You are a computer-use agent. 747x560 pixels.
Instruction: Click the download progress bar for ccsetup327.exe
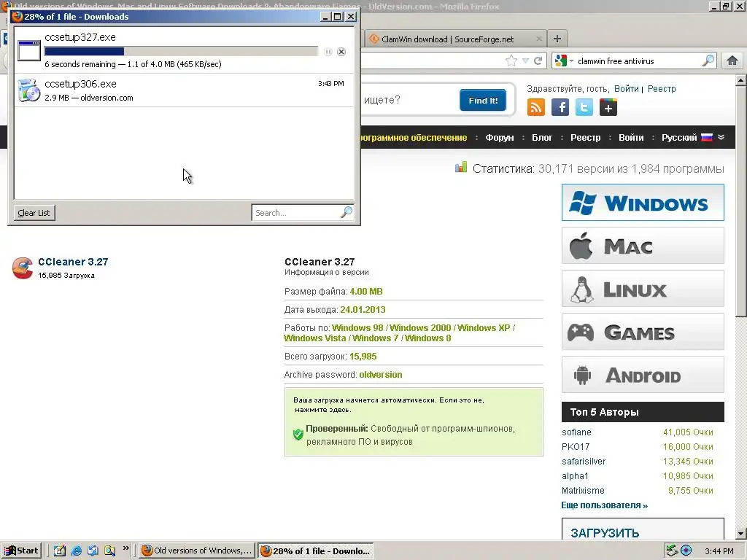(181, 52)
